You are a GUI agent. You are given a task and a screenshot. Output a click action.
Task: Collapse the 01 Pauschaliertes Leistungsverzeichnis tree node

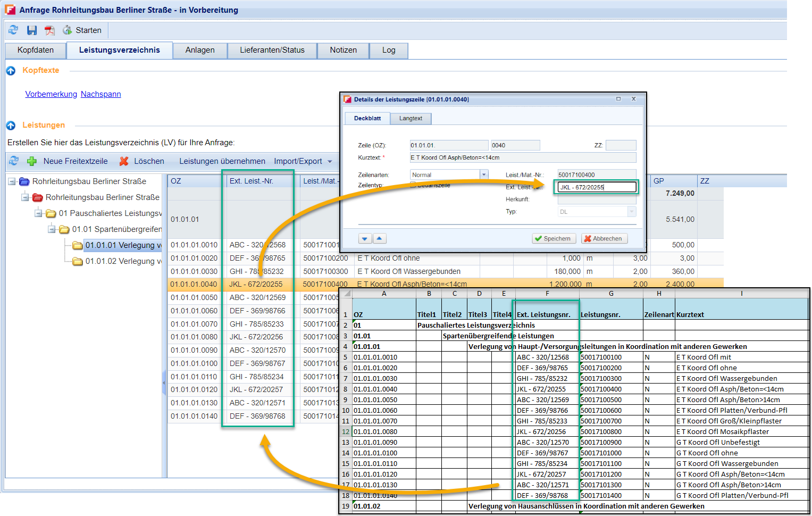pyautogui.click(x=38, y=213)
